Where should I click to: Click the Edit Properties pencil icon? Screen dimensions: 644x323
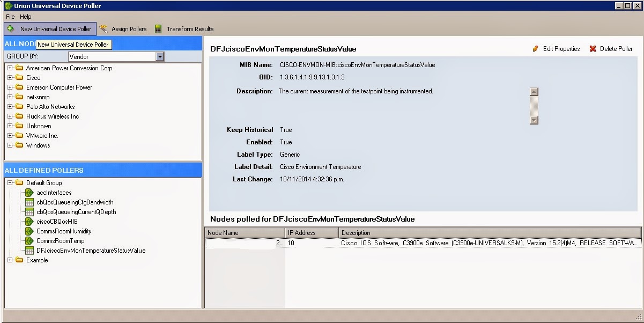tap(535, 49)
